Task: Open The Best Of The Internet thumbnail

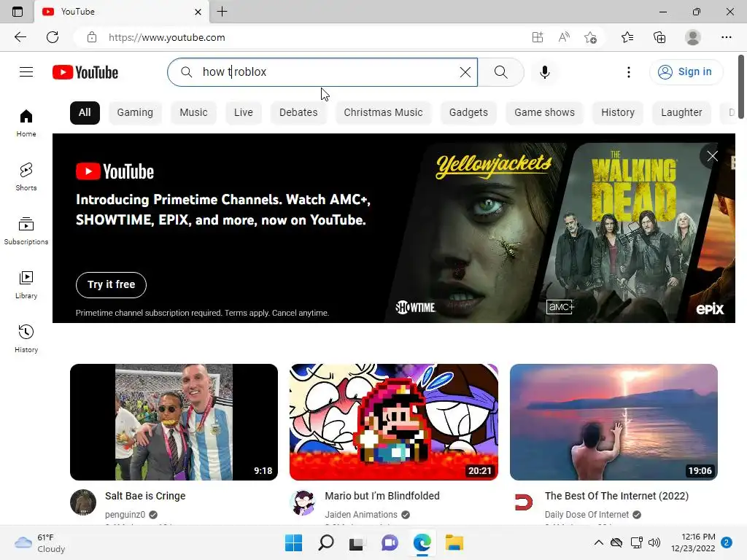Action: (x=614, y=422)
